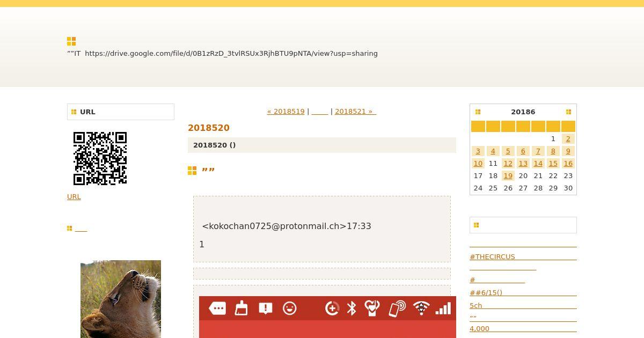Open calendar day 4

coord(493,151)
